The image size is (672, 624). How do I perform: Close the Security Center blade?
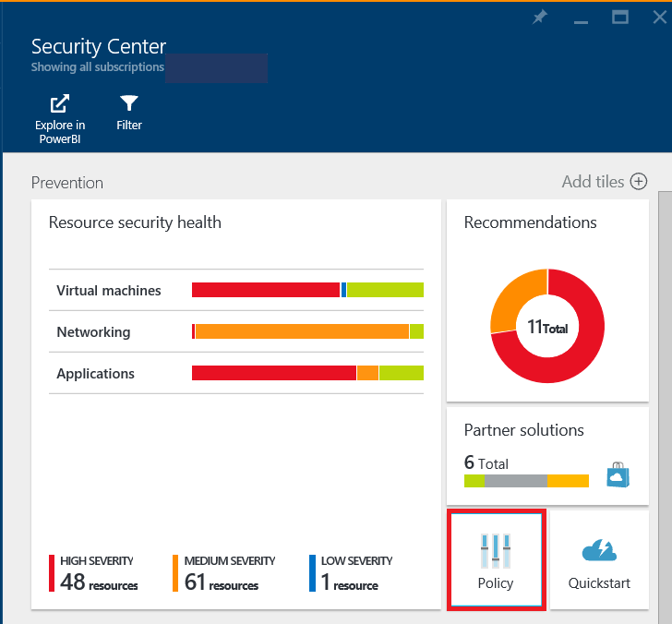(x=660, y=18)
